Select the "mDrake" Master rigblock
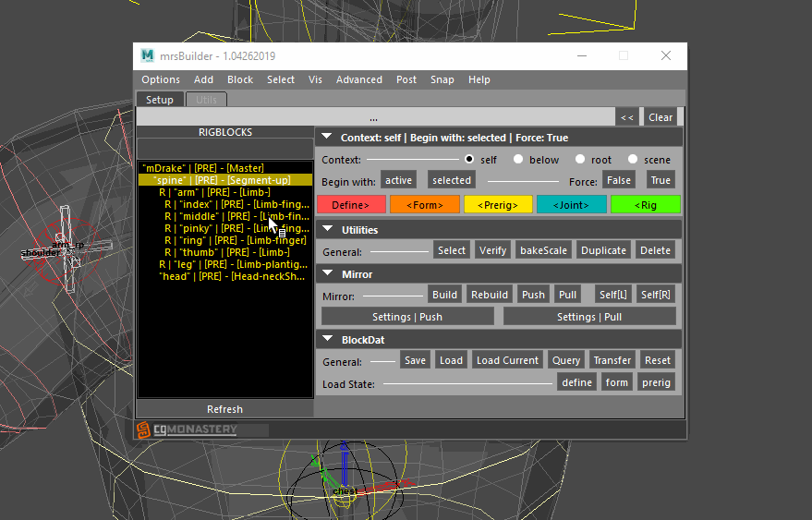Viewport: 812px width, 520px height. pyautogui.click(x=225, y=168)
